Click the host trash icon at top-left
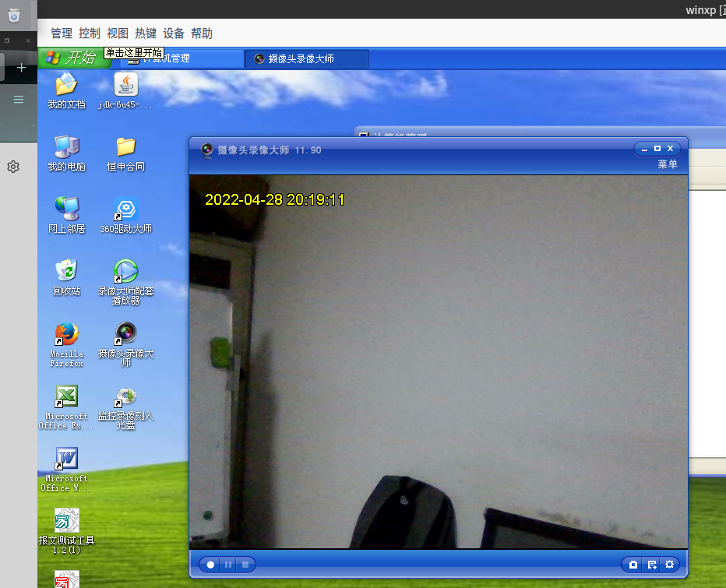The height and width of the screenshot is (588, 726). coord(14,16)
